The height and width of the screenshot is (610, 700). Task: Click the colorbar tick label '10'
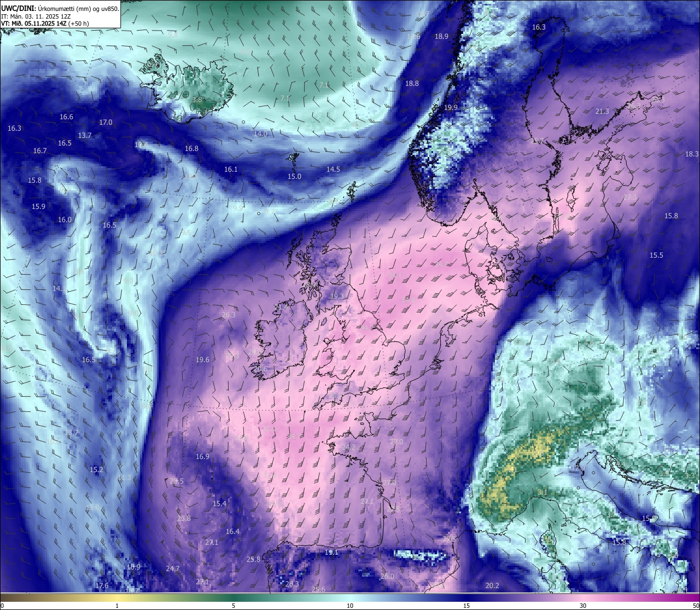[350, 606]
